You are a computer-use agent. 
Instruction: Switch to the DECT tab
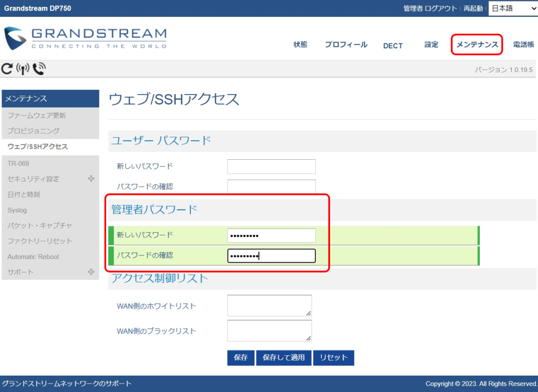[392, 46]
